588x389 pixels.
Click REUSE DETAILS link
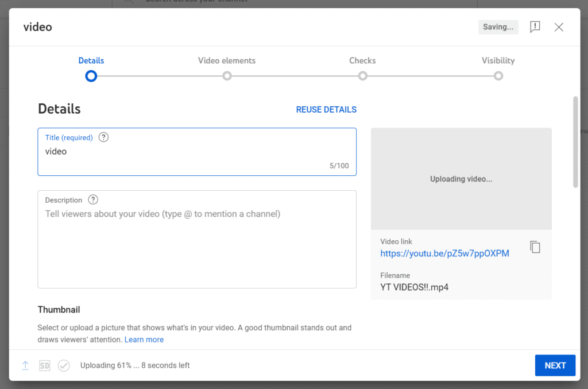326,110
